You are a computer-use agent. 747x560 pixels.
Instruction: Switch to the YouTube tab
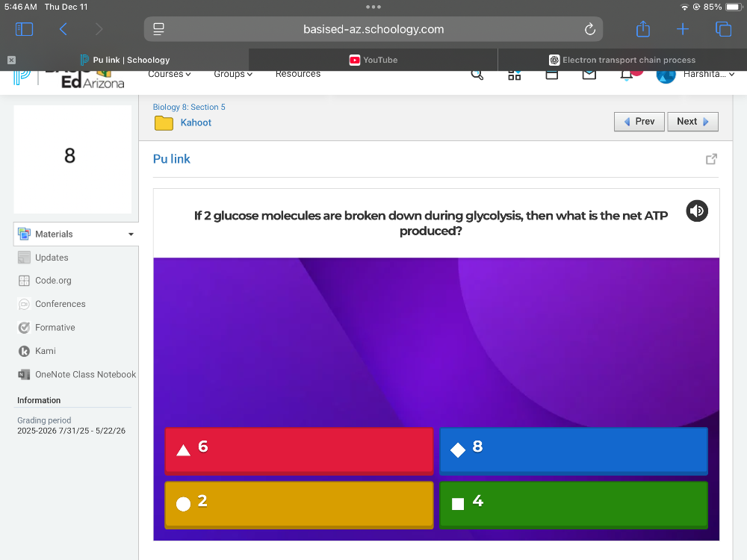click(x=372, y=60)
